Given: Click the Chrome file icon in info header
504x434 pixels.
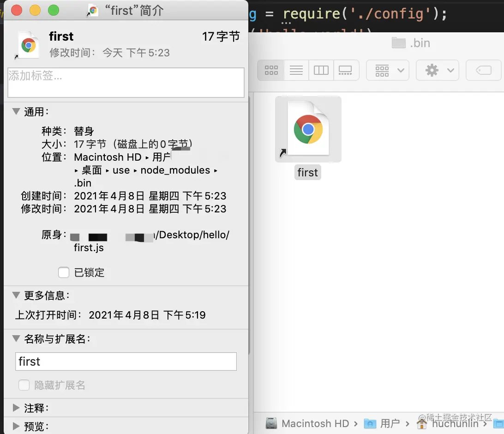Looking at the screenshot, I should (x=28, y=45).
